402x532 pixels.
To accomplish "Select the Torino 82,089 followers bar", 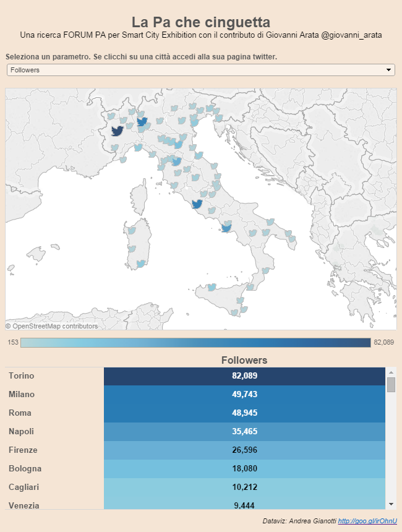I will [244, 376].
